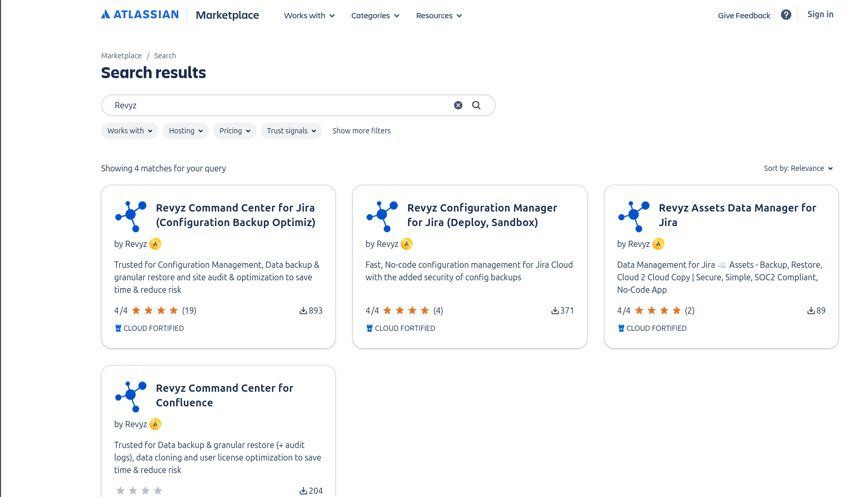Click the Atlassian logo in header
Viewport: 868px width, 497px height.
click(140, 15)
